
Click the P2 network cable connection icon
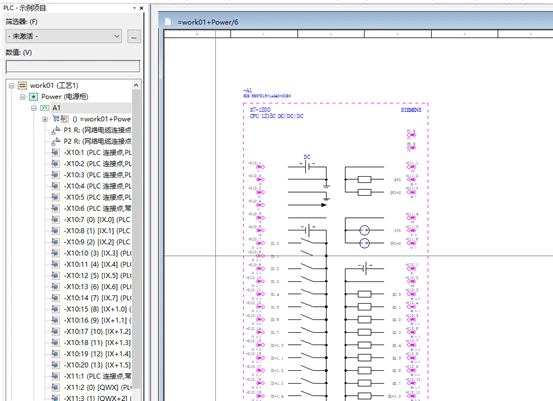coord(56,142)
